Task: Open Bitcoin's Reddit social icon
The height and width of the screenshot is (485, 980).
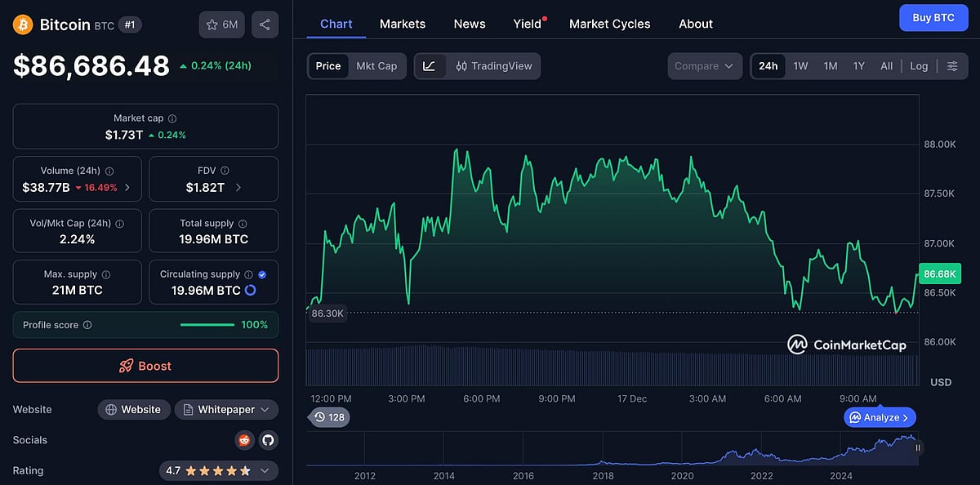Action: click(x=244, y=439)
